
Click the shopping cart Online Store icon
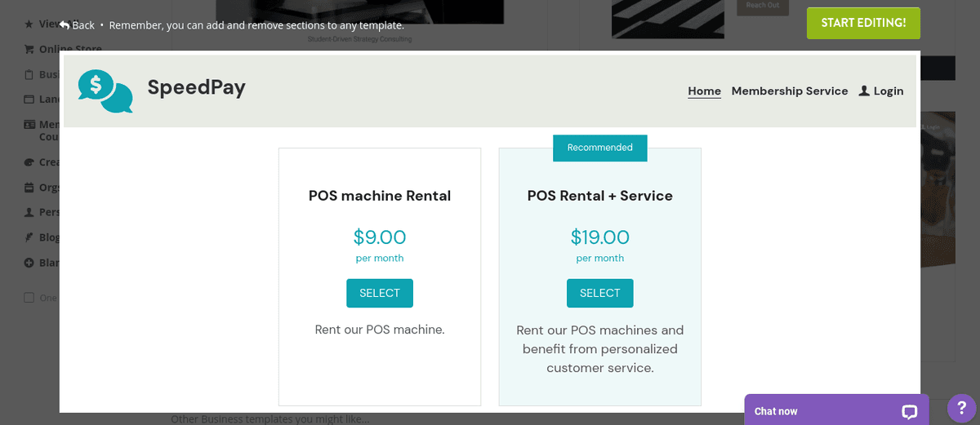tap(29, 49)
